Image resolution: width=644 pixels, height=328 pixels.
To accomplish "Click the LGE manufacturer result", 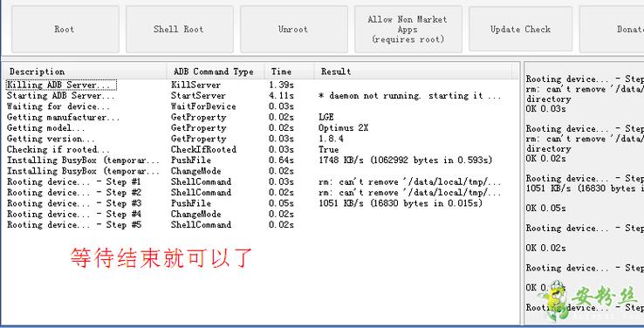I will [326, 117].
